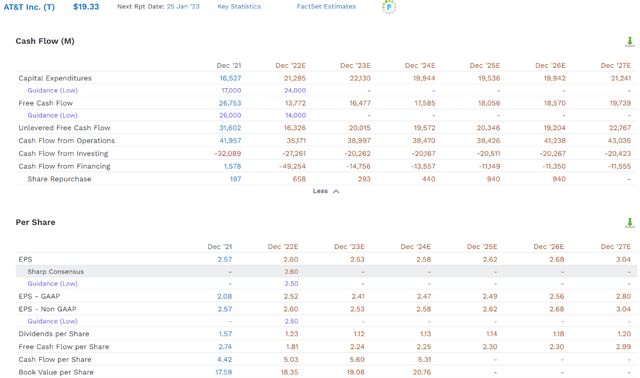640x378 pixels.
Task: Select the Sharp Consensus row label
Action: pyautogui.click(x=56, y=271)
